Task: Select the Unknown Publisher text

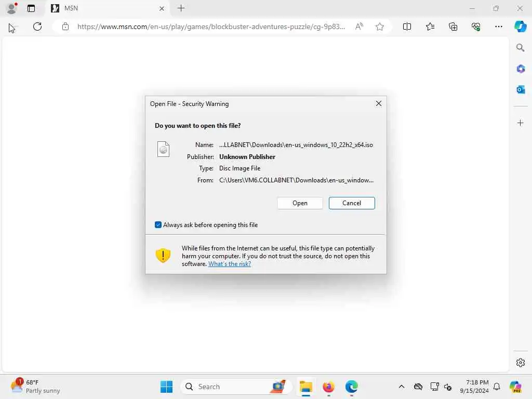Action: [247, 157]
